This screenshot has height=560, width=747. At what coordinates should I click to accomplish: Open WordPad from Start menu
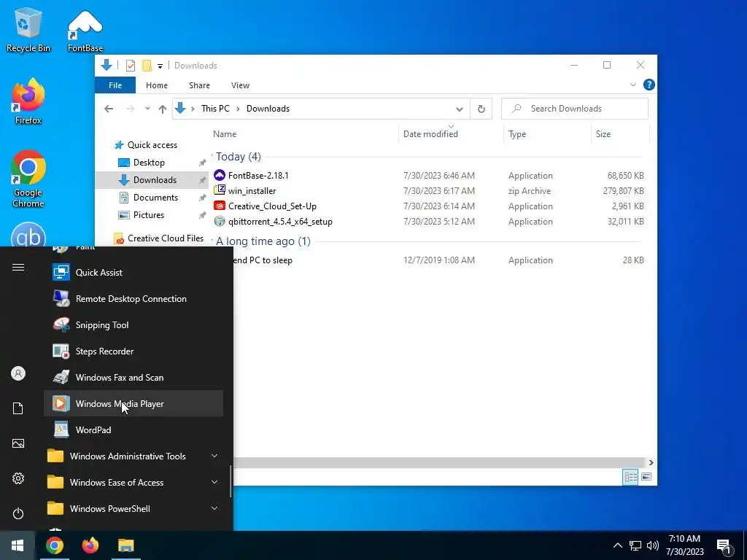[133, 429]
